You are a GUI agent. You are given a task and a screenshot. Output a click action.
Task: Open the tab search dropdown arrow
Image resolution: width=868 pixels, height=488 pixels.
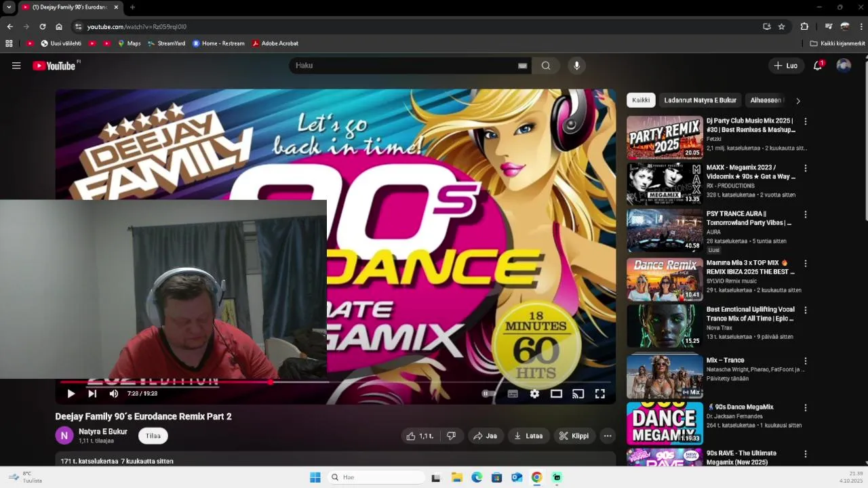coord(9,7)
